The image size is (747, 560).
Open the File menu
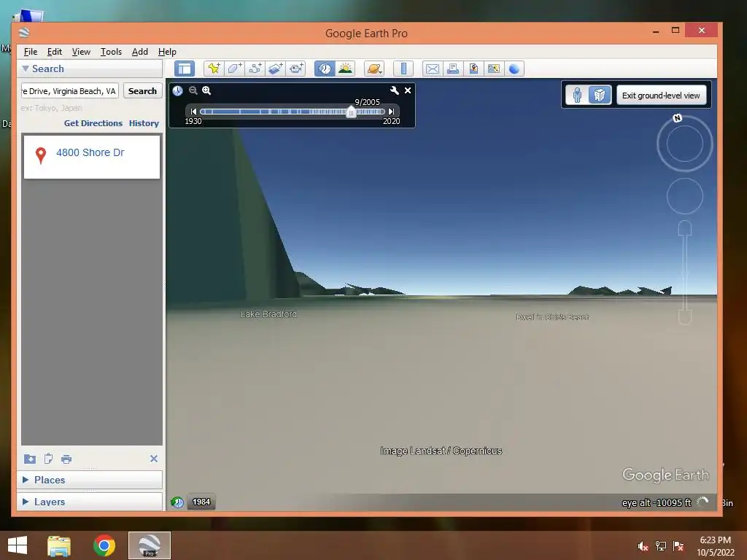[x=31, y=52]
